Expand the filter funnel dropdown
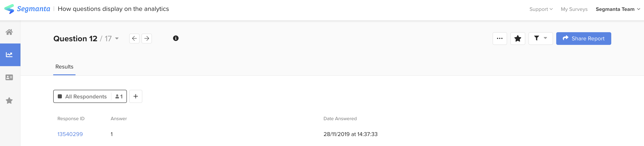This screenshot has width=644, height=146. [x=540, y=38]
